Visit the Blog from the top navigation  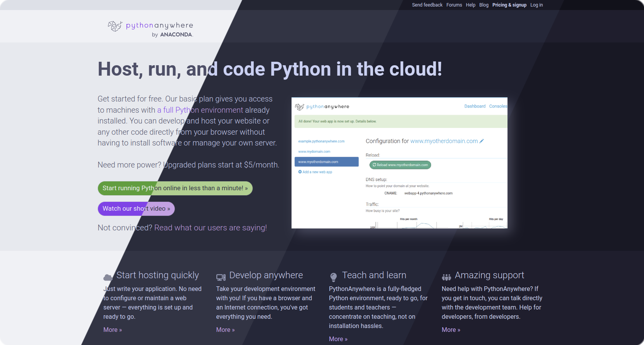tap(484, 5)
